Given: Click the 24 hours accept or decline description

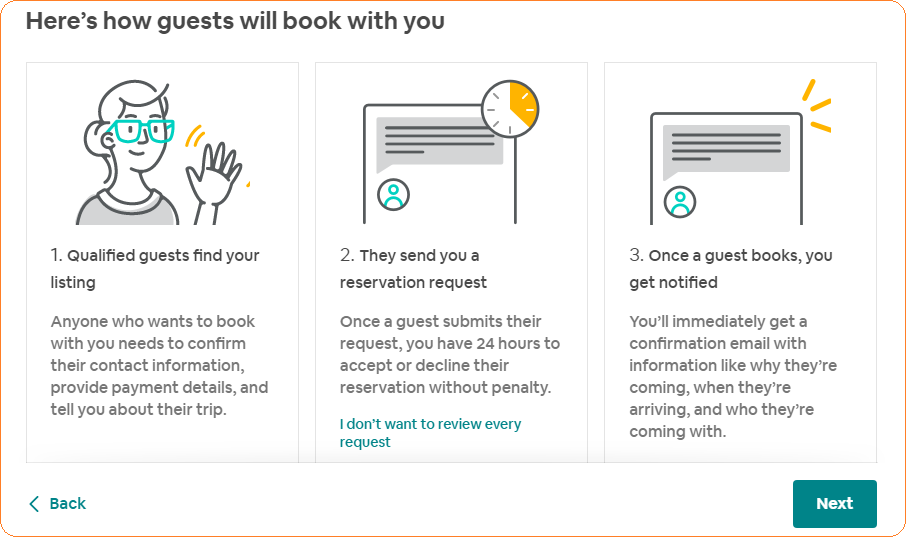Looking at the screenshot, I should (450, 354).
